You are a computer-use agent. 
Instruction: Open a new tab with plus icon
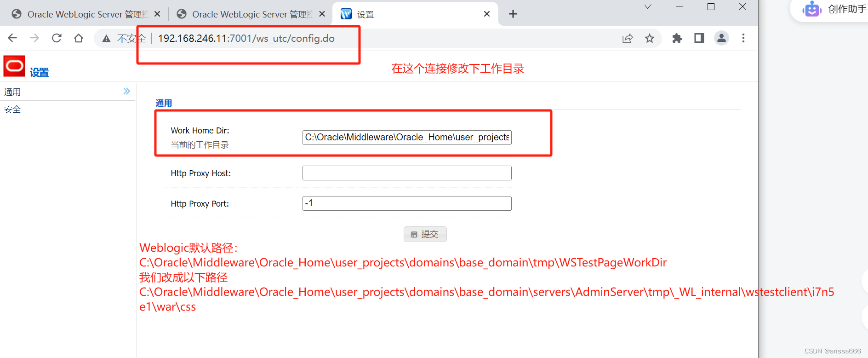pos(513,14)
